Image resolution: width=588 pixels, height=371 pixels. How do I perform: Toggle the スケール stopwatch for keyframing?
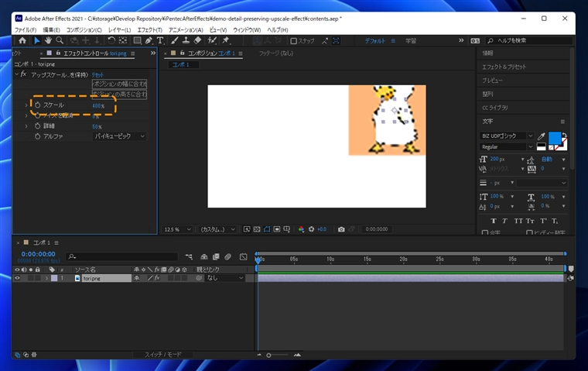[x=36, y=105]
